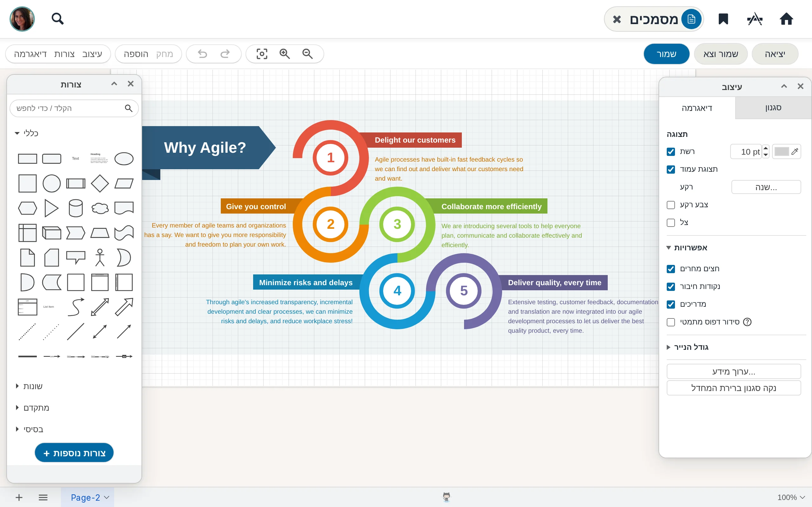Click the צורות נוספות more shapes button
Screen dimensions: 812x507
[74, 453]
